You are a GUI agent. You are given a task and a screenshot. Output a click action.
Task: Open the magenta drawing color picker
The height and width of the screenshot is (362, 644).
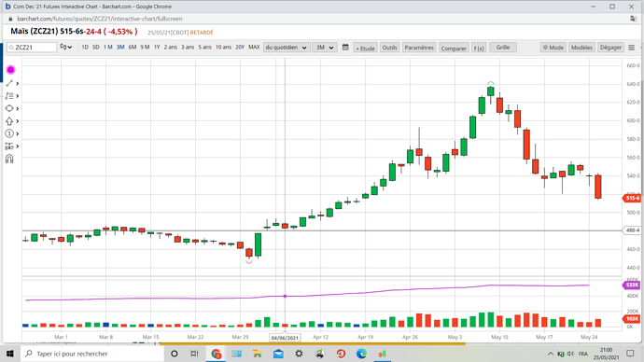coord(10,70)
